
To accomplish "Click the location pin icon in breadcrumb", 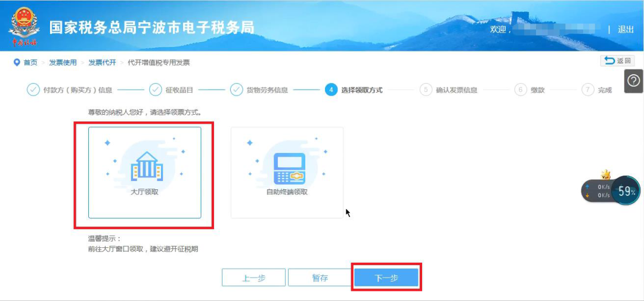I will point(17,63).
